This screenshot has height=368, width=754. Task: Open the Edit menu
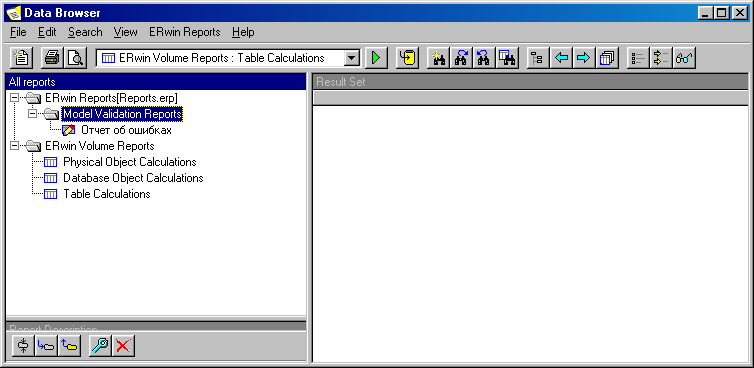[47, 32]
